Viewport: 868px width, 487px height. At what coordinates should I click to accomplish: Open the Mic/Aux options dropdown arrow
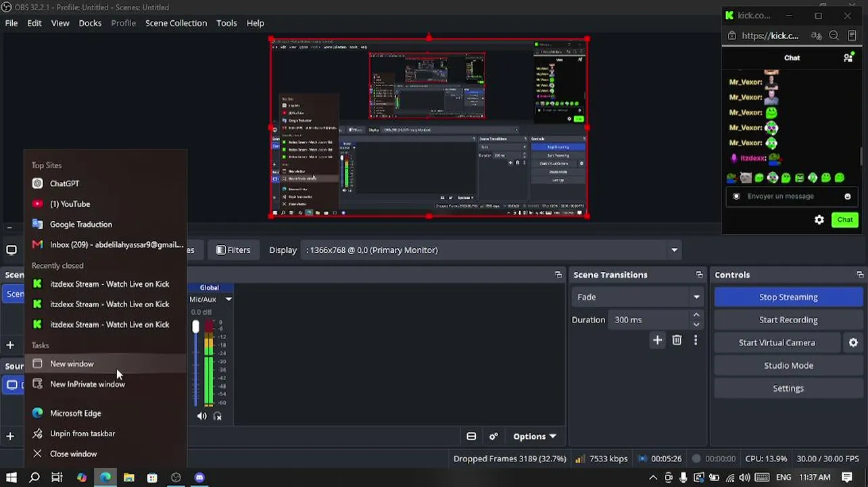pyautogui.click(x=228, y=299)
